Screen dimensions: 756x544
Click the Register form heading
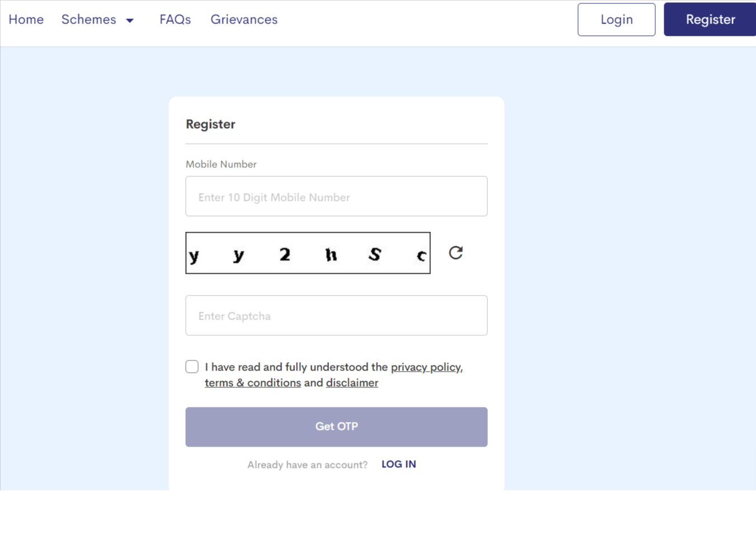point(210,124)
